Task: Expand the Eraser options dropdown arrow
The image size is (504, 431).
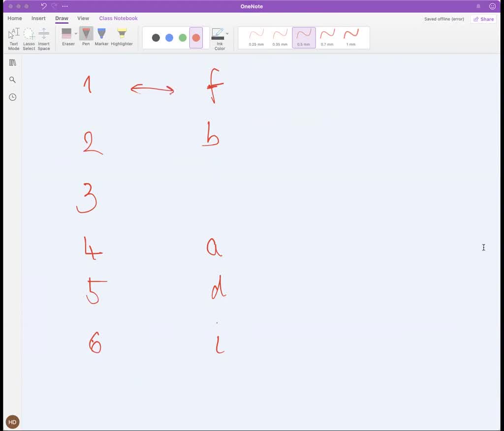Action: pyautogui.click(x=76, y=33)
